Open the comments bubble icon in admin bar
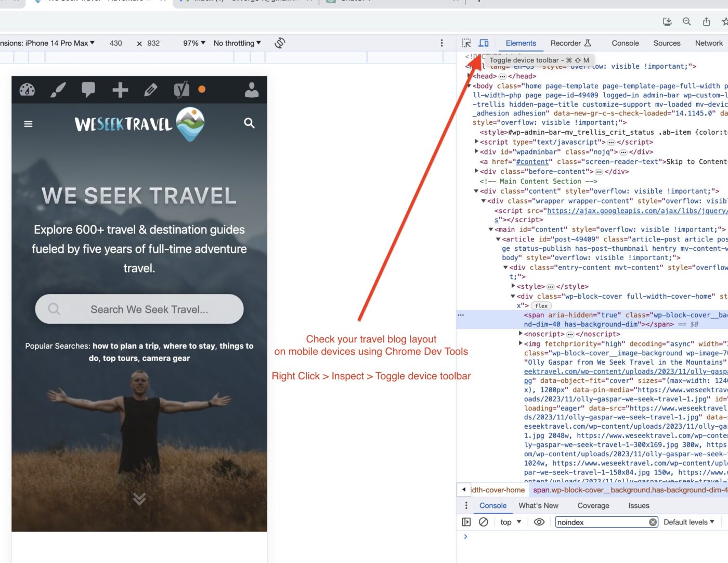This screenshot has width=728, height=563. (x=88, y=89)
